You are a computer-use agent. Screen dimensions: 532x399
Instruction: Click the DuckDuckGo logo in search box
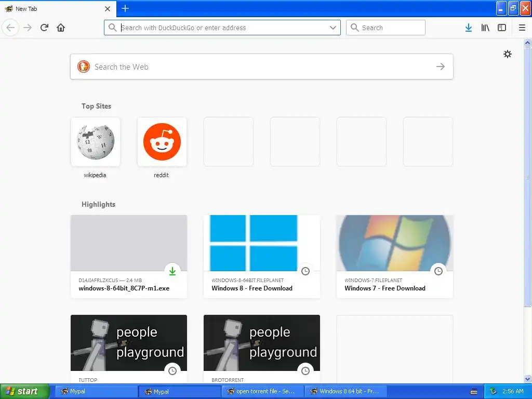click(x=84, y=66)
